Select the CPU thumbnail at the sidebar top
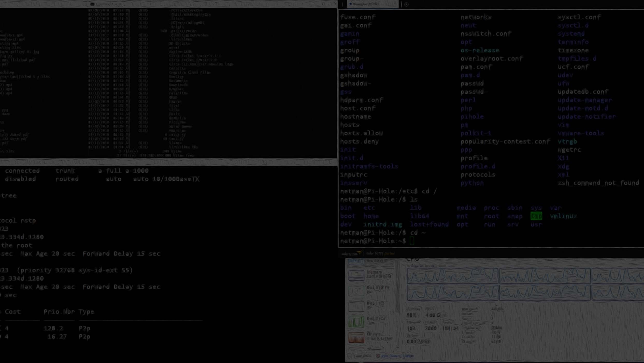Image resolution: width=644 pixels, height=363 pixels. click(356, 261)
